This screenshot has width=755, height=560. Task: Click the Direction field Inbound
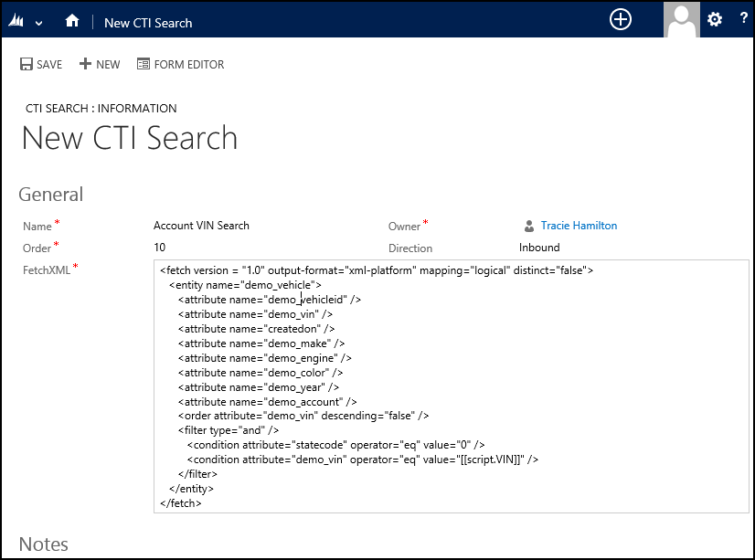pos(539,248)
